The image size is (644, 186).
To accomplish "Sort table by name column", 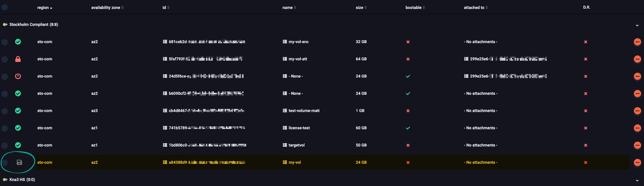I will 289,8.
